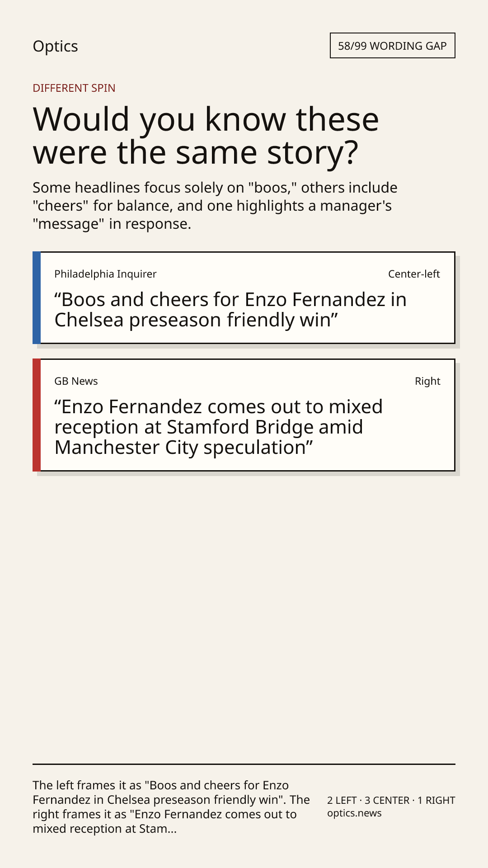Select the DIFFERENT SPIN label

pyautogui.click(x=74, y=88)
